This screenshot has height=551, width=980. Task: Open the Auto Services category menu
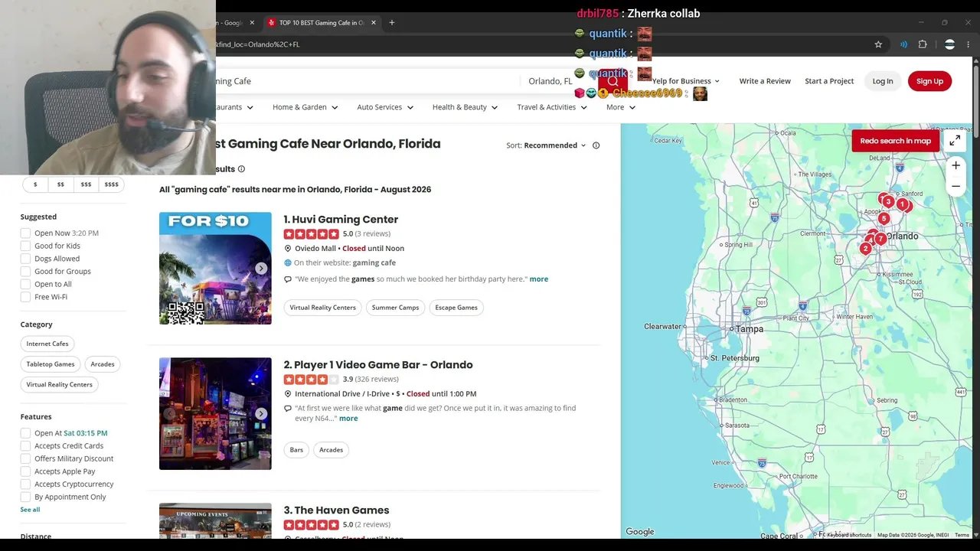point(385,107)
